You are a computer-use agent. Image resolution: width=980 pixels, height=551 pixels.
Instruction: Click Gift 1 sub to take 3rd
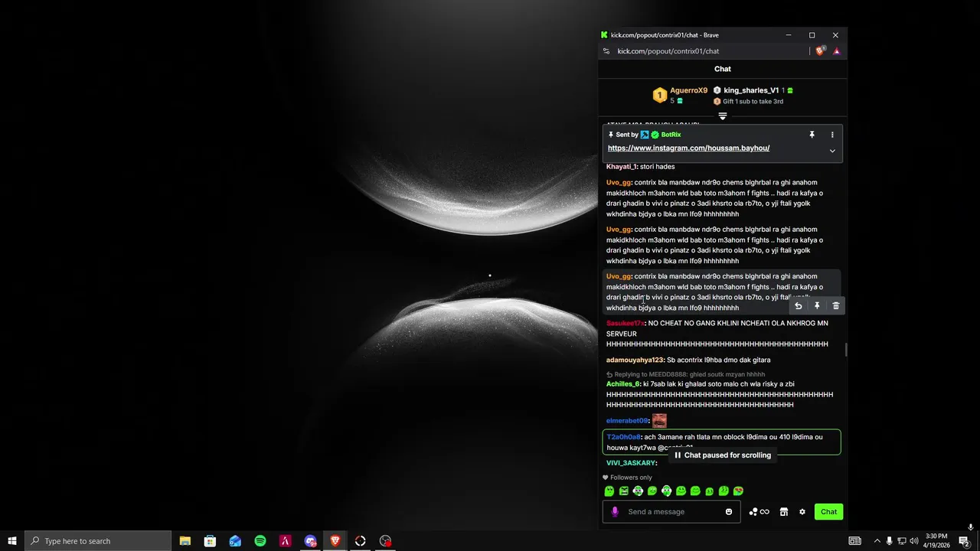click(x=753, y=101)
